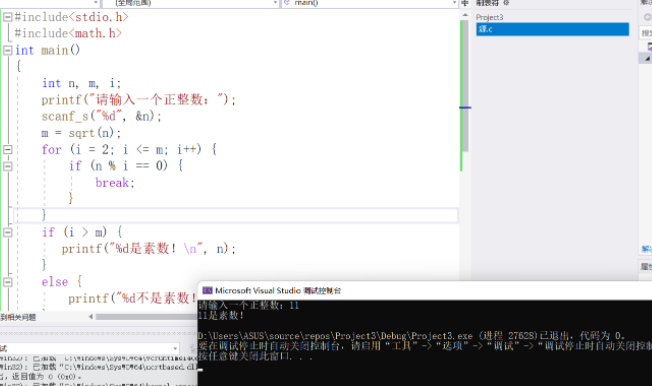This screenshot has width=652, height=386.
Task: Select Project3 in Solution Explorer
Action: (489, 17)
